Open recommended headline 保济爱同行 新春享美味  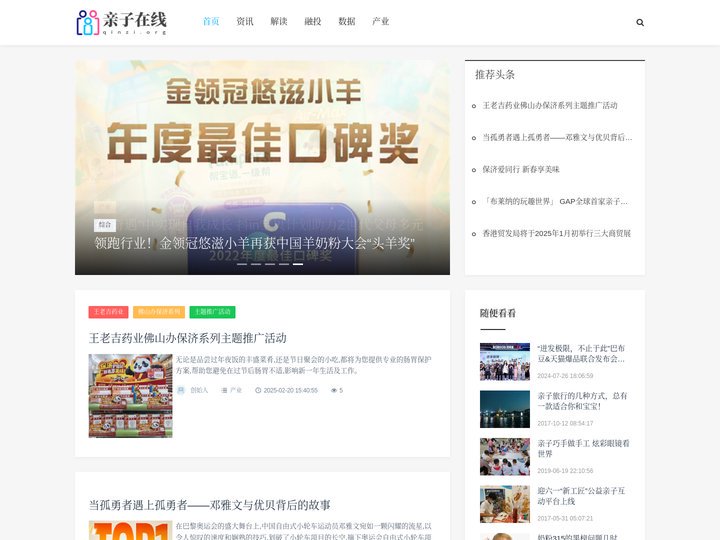pos(521,169)
